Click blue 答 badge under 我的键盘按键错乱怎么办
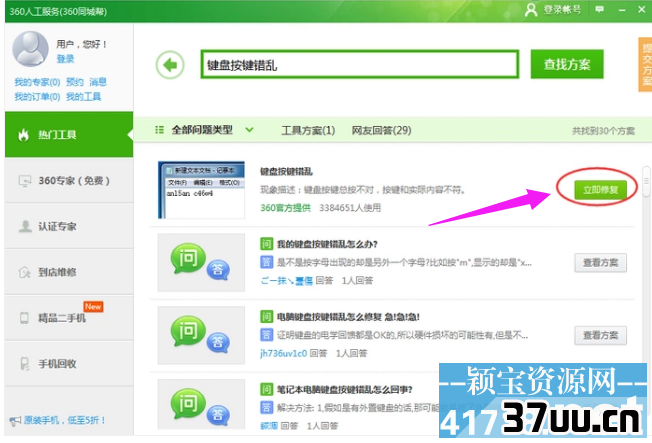 coord(267,262)
